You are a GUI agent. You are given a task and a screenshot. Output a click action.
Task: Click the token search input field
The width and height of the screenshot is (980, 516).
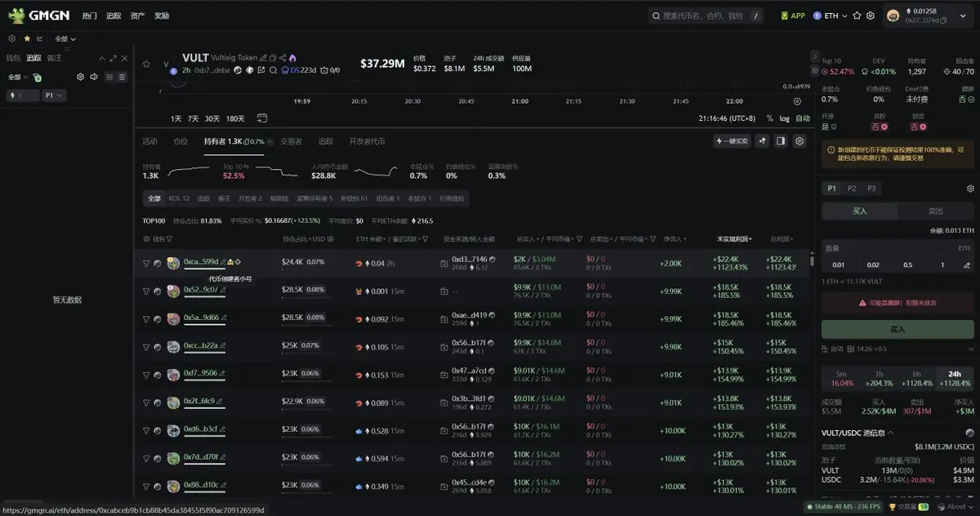tap(706, 16)
